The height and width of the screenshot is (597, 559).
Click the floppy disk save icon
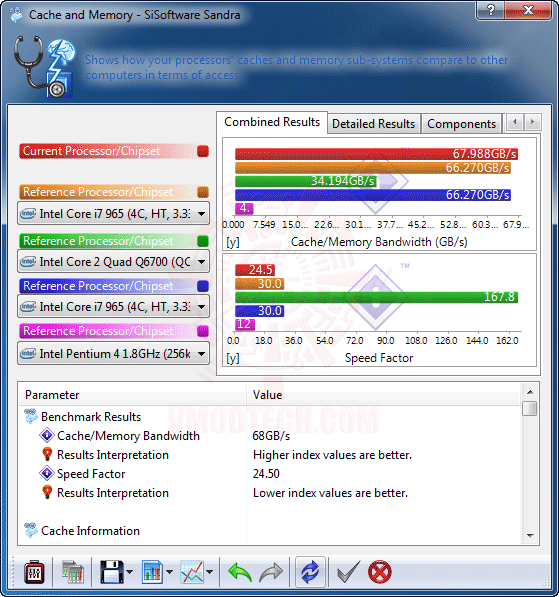[112, 571]
